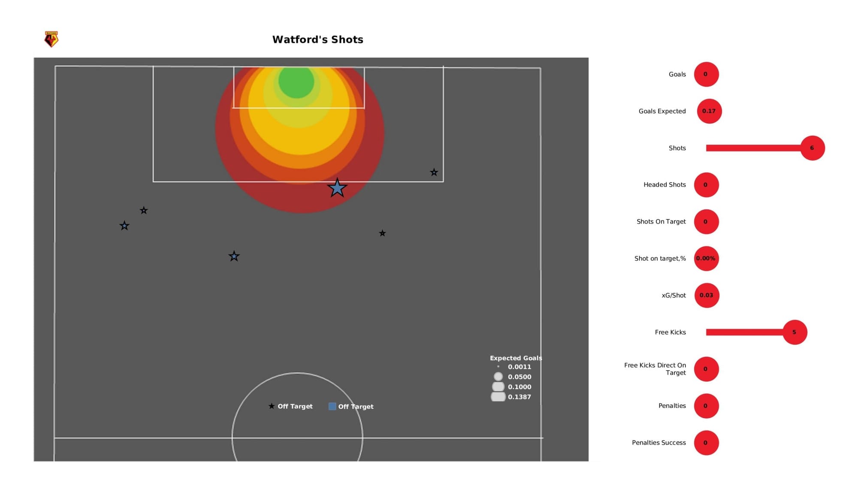
Task: Toggle the blue Off Target legend filter
Action: click(332, 406)
